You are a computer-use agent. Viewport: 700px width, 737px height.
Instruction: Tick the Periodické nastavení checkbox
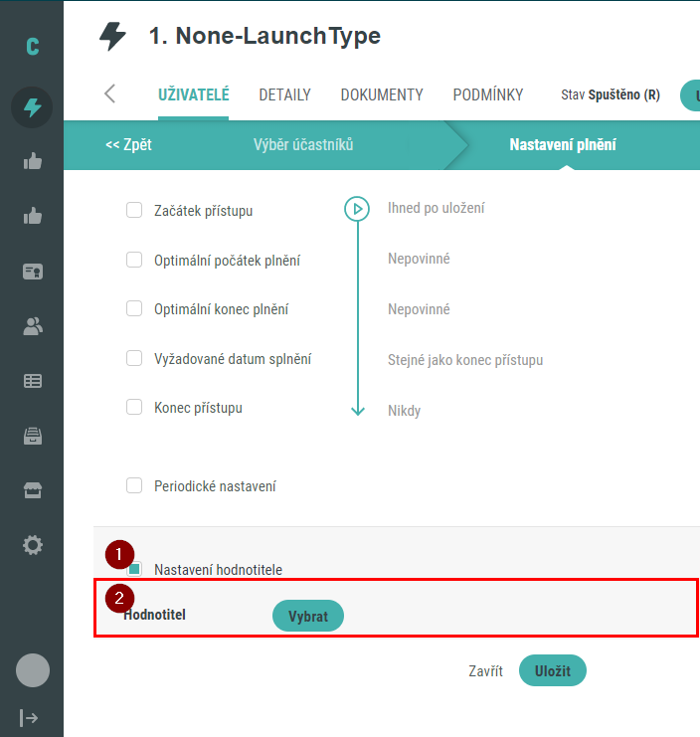point(134,485)
